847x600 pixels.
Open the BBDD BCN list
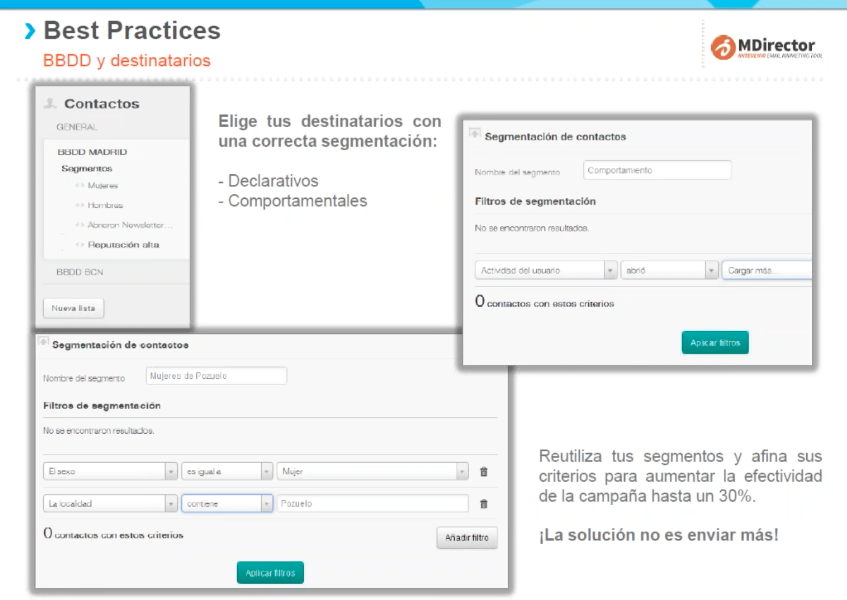click(80, 272)
